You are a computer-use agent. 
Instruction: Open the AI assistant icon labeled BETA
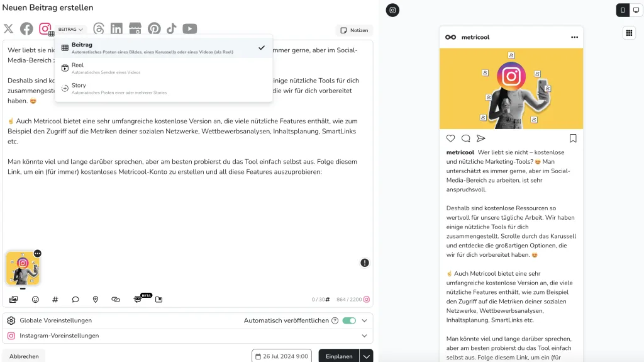138,300
